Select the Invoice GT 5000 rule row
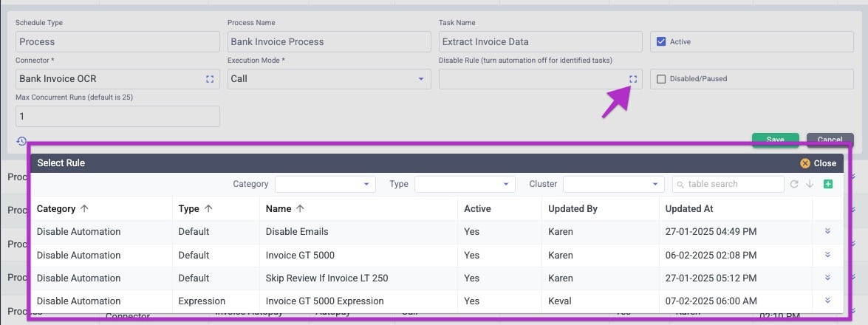This screenshot has width=868, height=325. 300,255
